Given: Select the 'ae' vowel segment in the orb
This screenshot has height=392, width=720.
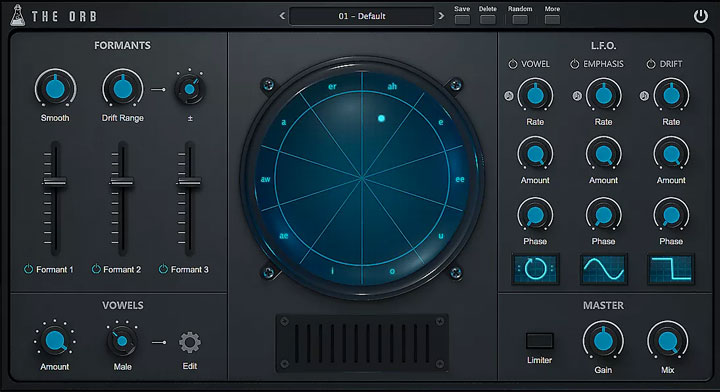Looking at the screenshot, I should tap(284, 236).
